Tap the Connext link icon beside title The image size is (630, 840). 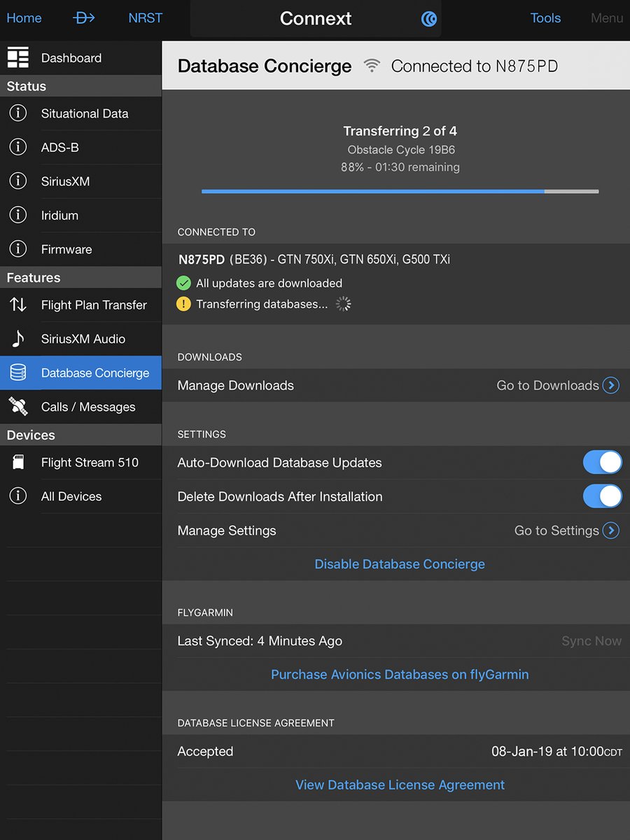(x=429, y=19)
